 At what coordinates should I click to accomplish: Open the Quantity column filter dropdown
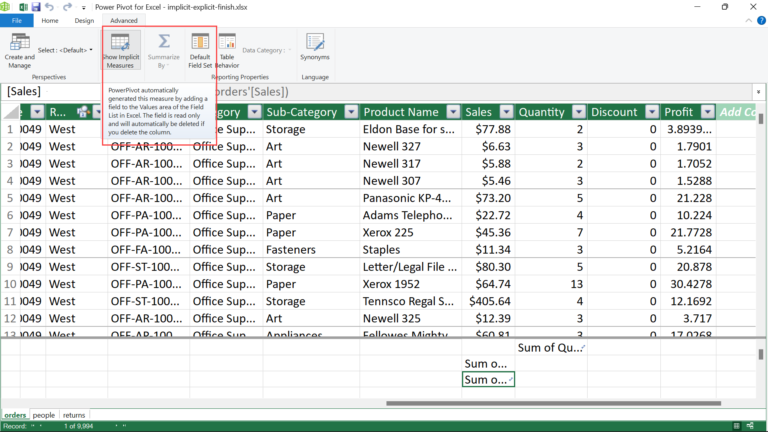tap(575, 112)
